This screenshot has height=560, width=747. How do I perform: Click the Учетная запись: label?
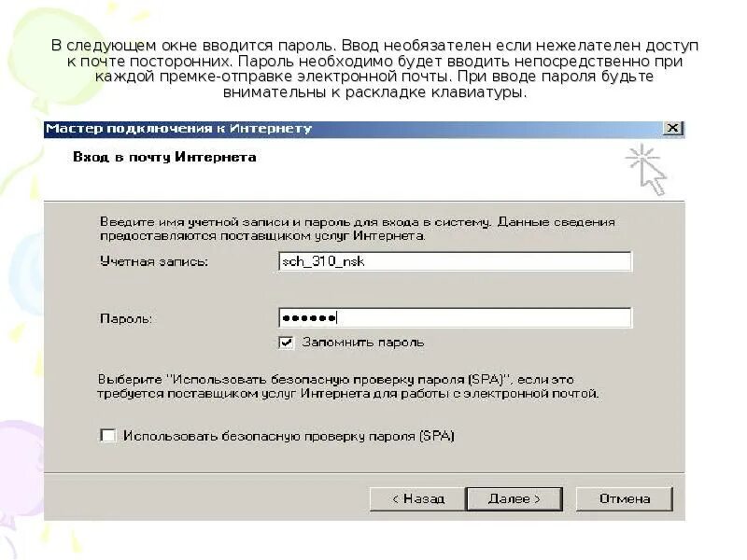click(x=154, y=261)
